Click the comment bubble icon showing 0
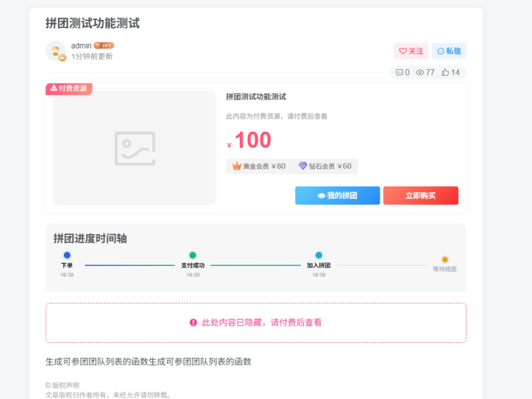532x399 pixels. click(400, 73)
